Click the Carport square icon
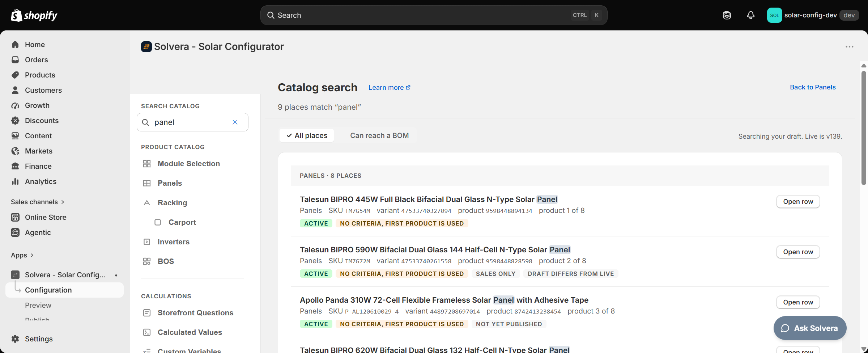 [x=158, y=222]
